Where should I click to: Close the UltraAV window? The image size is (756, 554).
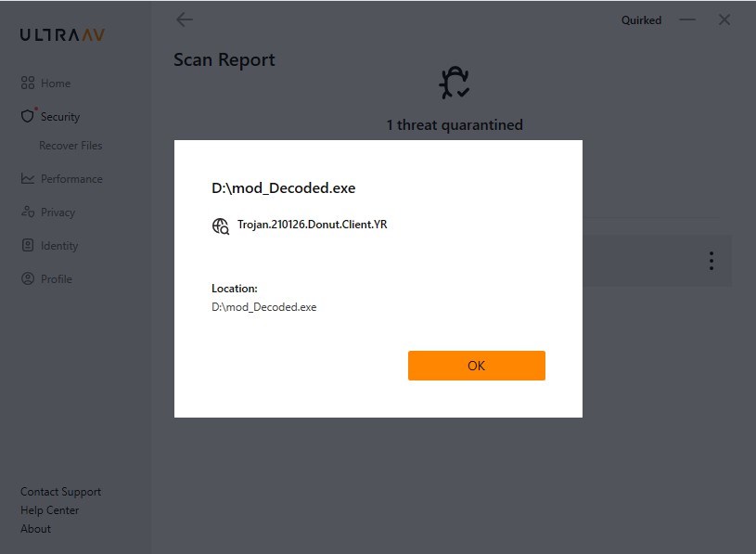click(x=724, y=19)
